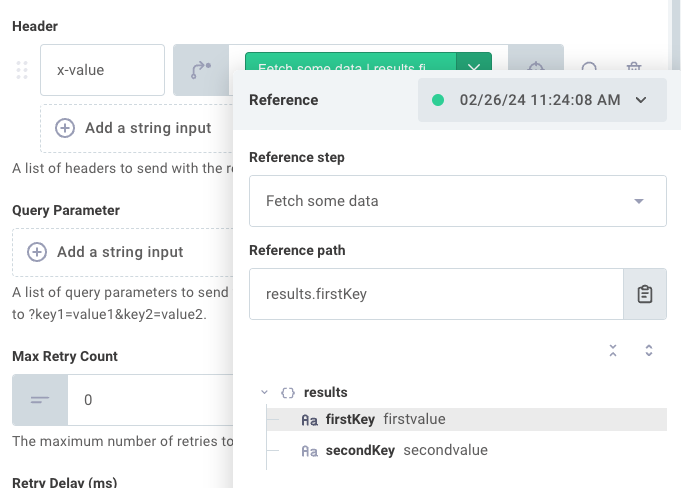
Task: Click the reference mode icon beside x-value
Action: pos(201,70)
